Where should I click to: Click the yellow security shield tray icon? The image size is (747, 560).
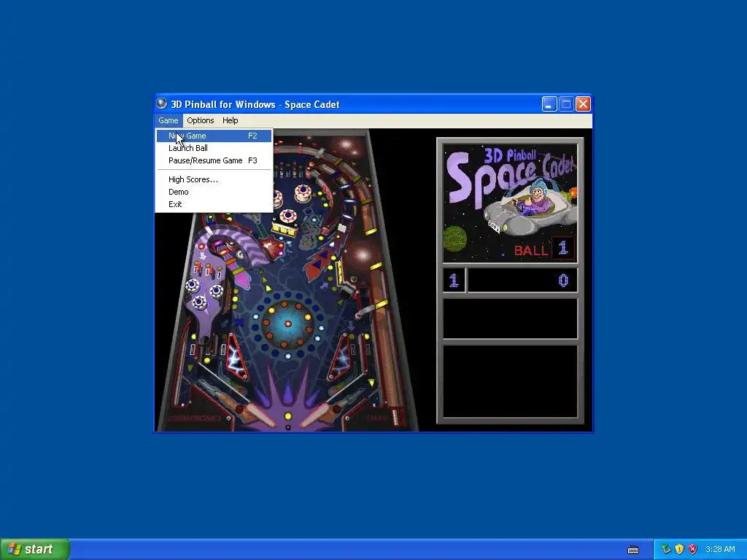[679, 549]
